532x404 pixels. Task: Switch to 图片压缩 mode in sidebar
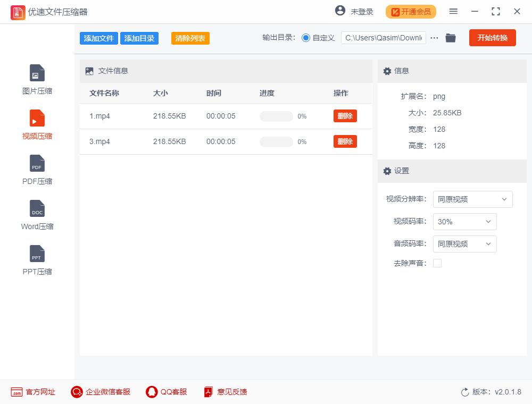click(37, 79)
